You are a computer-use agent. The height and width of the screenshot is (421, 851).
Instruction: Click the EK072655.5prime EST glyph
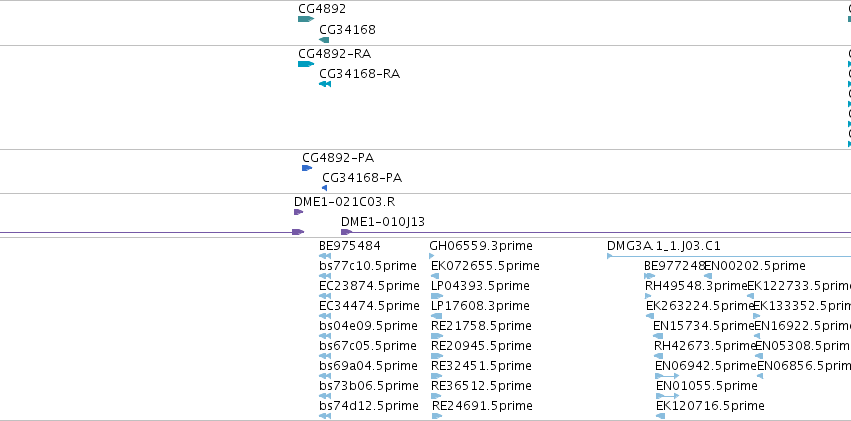tap(435, 276)
